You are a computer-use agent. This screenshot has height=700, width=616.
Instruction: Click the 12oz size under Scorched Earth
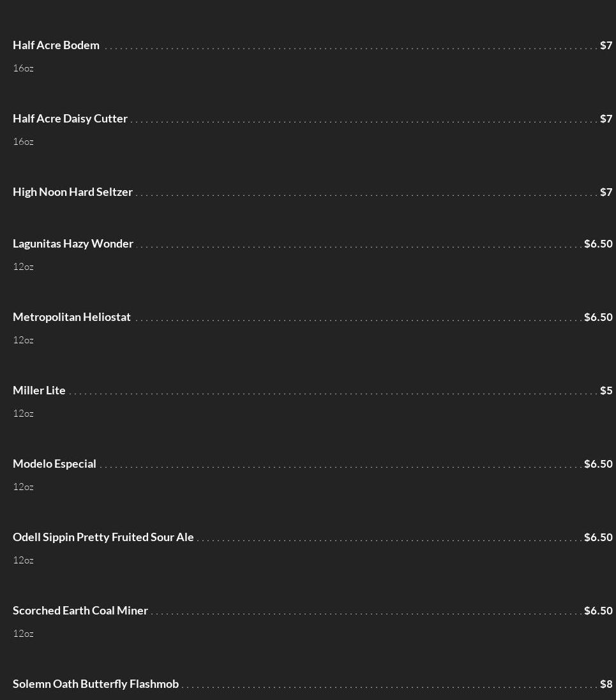pyautogui.click(x=23, y=634)
